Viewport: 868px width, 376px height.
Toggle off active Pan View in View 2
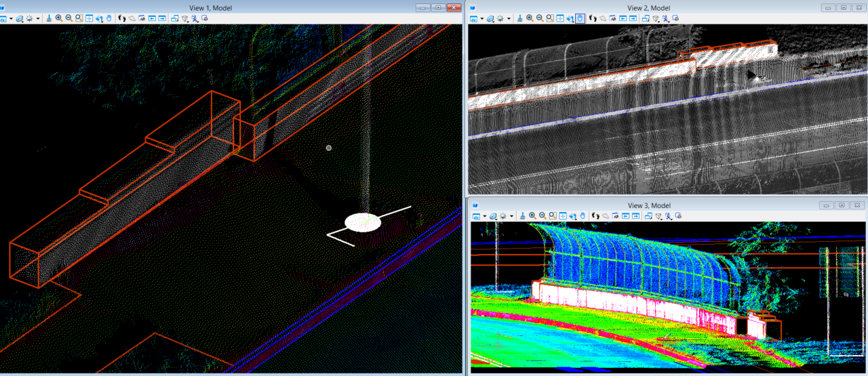coord(580,18)
